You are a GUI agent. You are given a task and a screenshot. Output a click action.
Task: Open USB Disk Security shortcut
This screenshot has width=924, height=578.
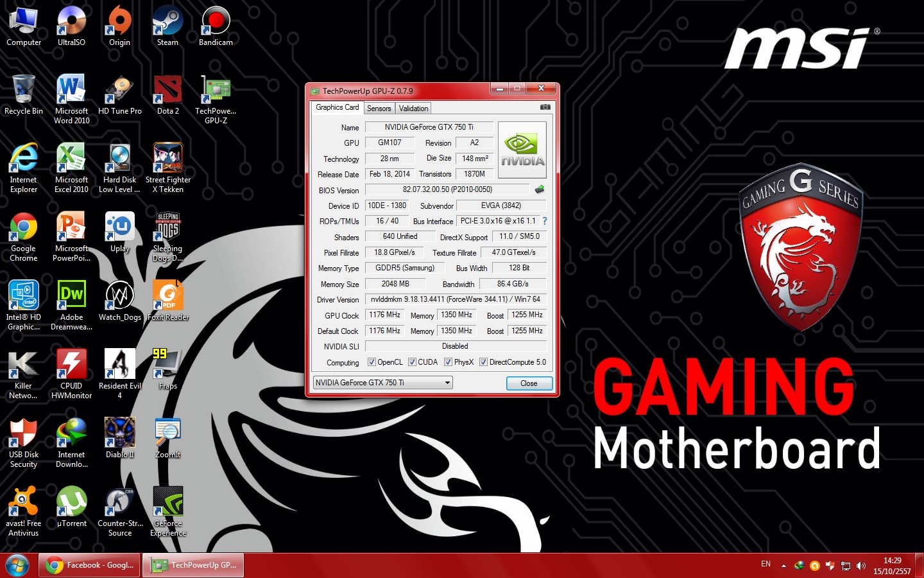(24, 442)
